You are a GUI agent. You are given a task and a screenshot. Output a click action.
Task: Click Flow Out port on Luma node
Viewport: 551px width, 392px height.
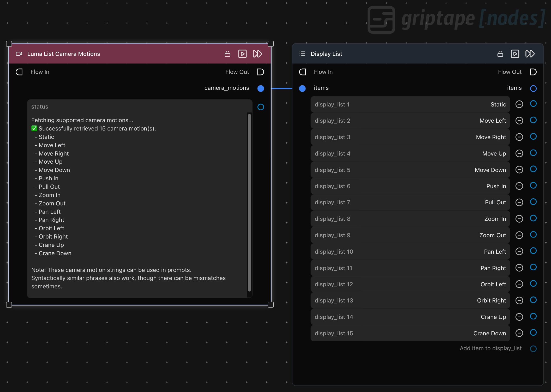[x=260, y=72]
